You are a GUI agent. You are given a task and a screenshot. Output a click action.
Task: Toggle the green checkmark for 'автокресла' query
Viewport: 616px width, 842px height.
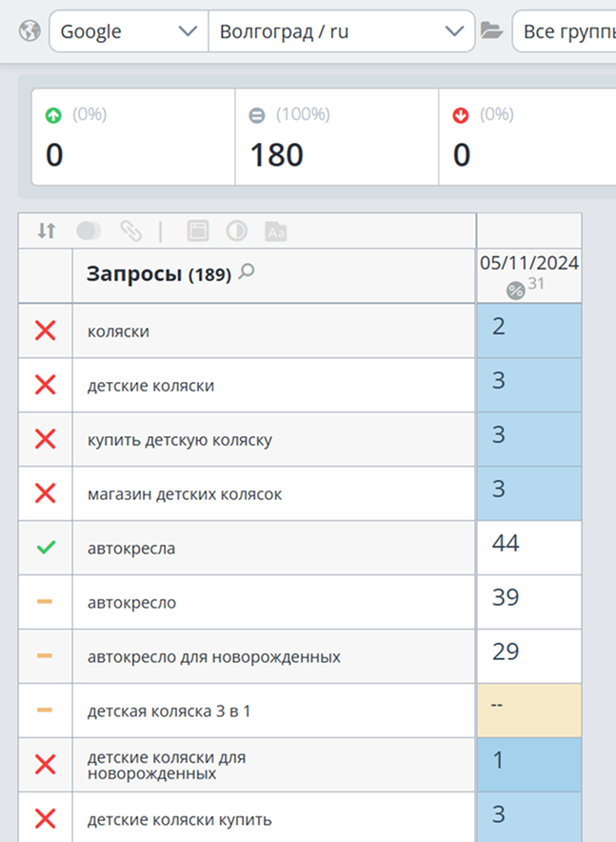45,548
